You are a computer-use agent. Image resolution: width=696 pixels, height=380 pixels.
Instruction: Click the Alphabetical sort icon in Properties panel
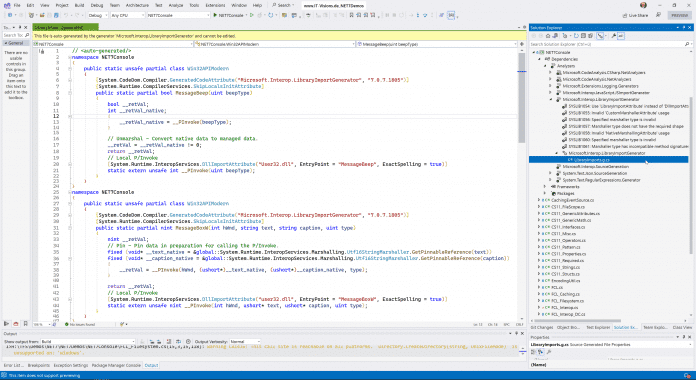pyautogui.click(x=540, y=352)
